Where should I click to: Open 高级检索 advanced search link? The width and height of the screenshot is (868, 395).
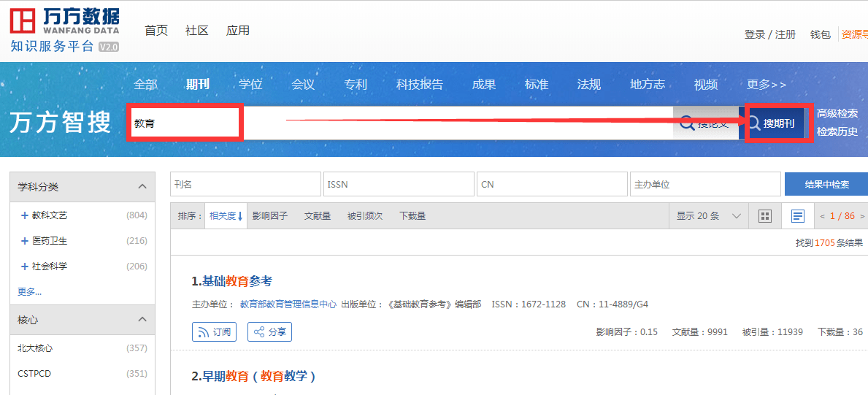pos(837,113)
